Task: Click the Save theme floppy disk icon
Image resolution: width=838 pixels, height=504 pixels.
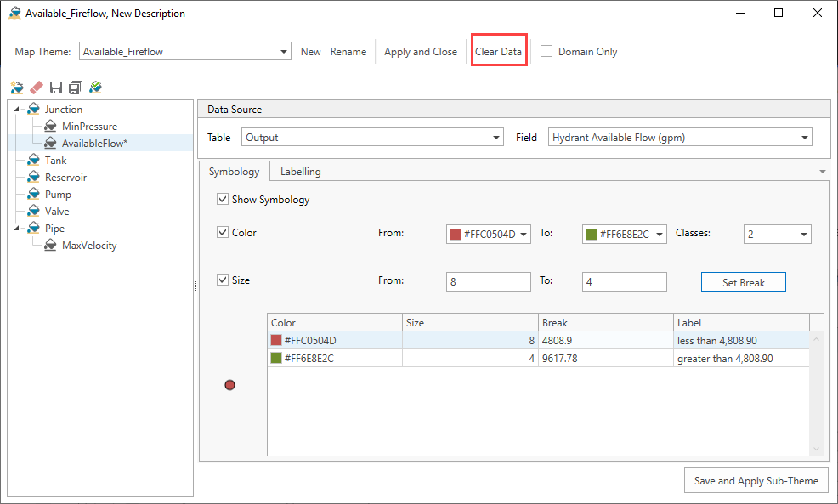Action: point(54,87)
